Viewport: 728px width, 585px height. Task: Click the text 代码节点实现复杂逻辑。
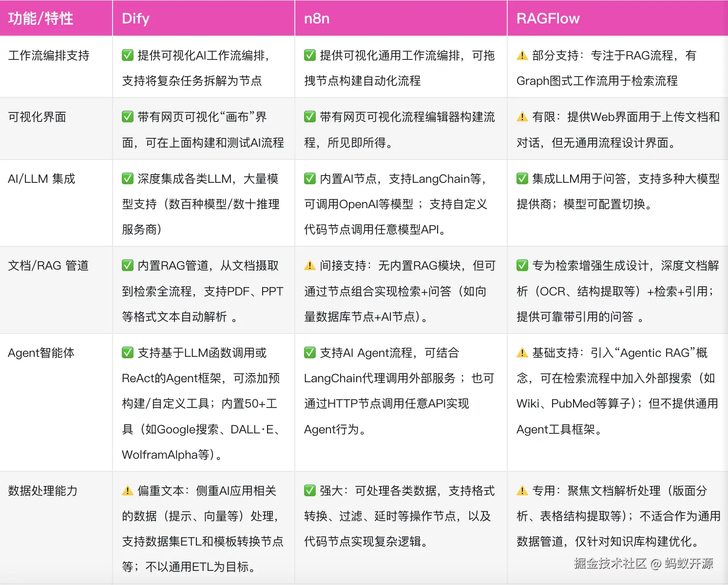click(366, 542)
